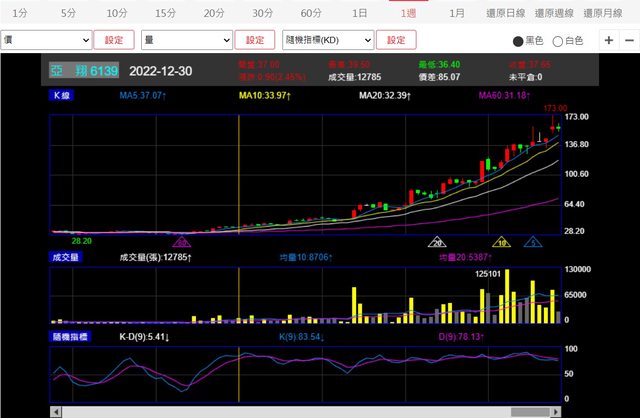Click the scrollbar left arrow

pyautogui.click(x=56, y=411)
